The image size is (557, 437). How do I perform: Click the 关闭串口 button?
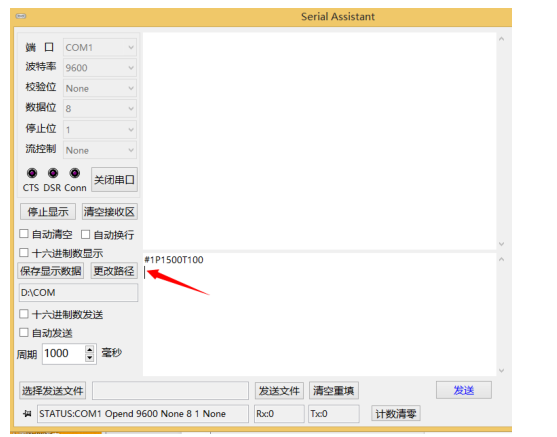(114, 180)
